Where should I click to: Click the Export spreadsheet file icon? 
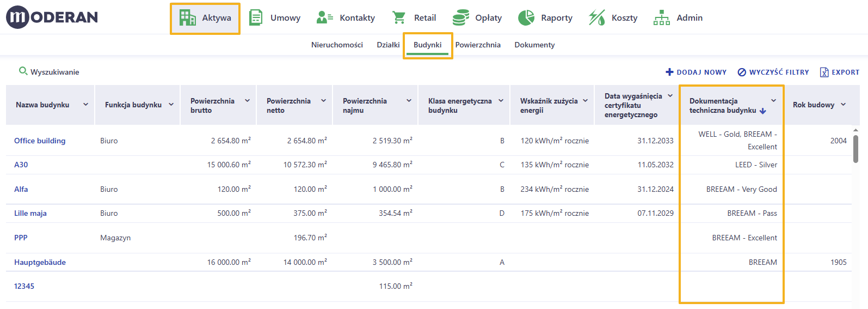(x=824, y=72)
